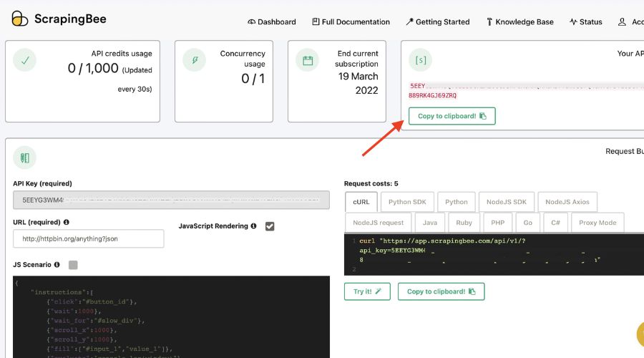644x358 pixels.
Task: Click the lightning icon in Concurrency card
Action: pyautogui.click(x=194, y=60)
